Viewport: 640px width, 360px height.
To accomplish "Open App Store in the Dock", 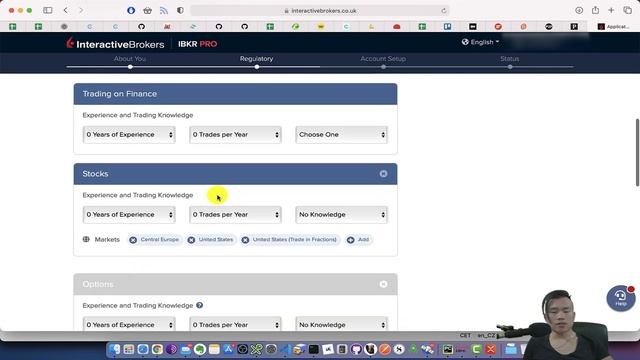I will [x=228, y=349].
